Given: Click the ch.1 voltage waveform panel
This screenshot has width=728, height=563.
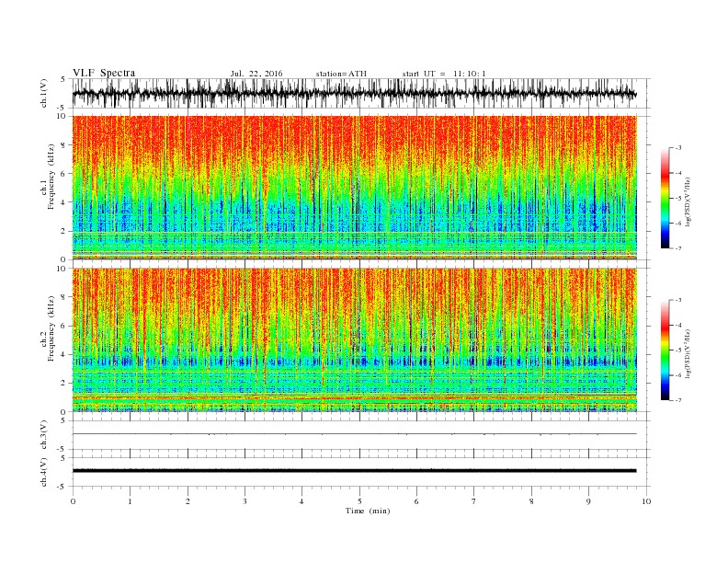Looking at the screenshot, I should [361, 93].
